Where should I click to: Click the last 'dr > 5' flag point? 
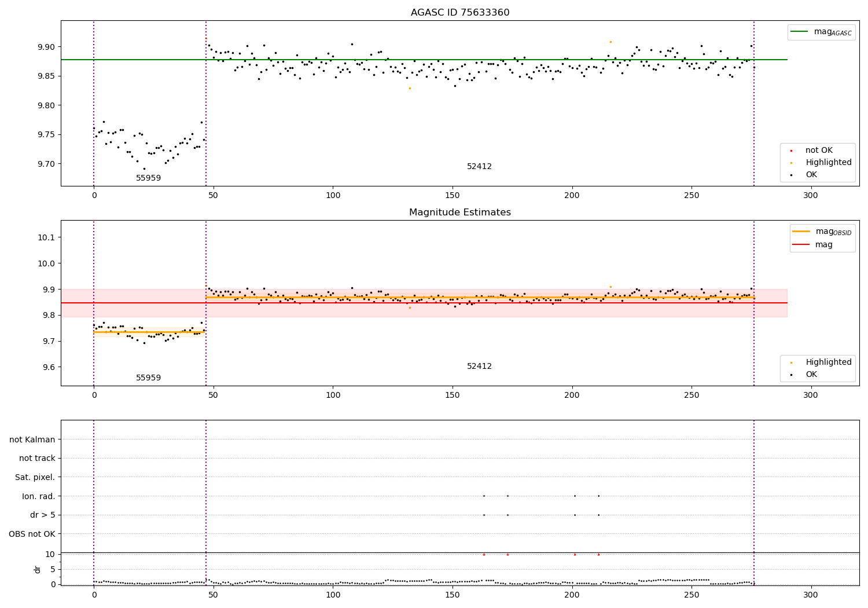pos(598,515)
